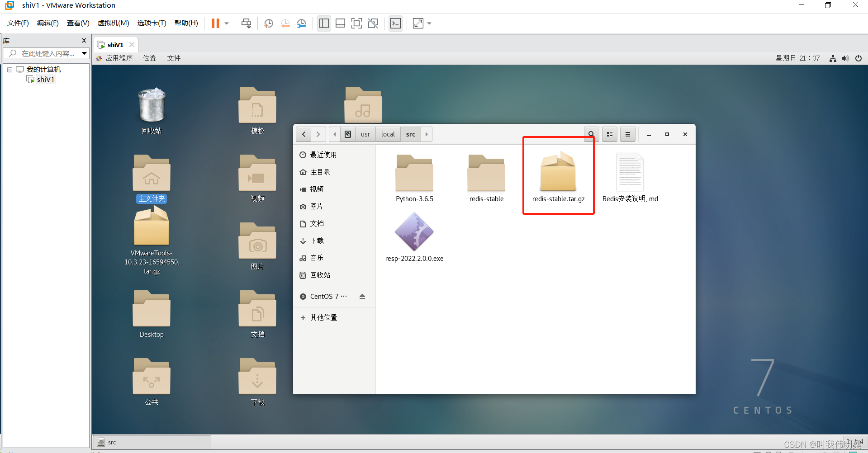
Task: Click the network status icon
Action: point(833,58)
